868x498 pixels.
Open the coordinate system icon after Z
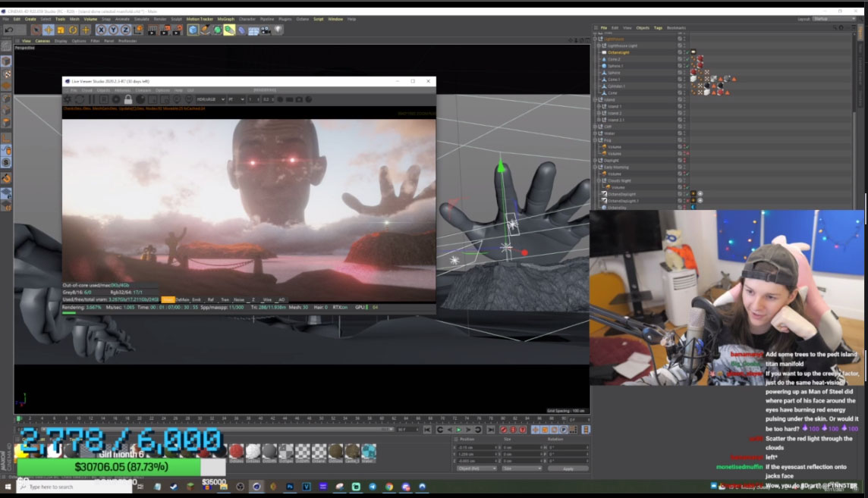[x=138, y=30]
